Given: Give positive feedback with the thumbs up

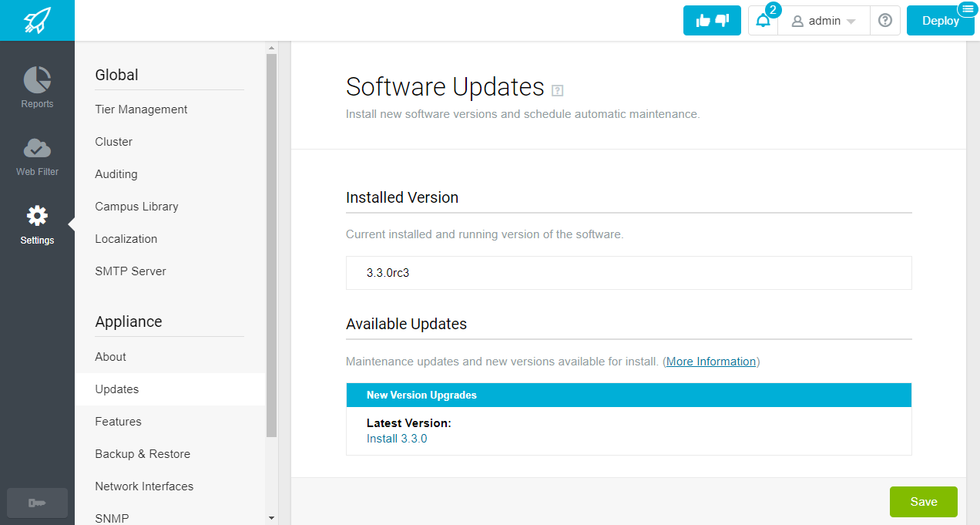Looking at the screenshot, I should (x=701, y=20).
